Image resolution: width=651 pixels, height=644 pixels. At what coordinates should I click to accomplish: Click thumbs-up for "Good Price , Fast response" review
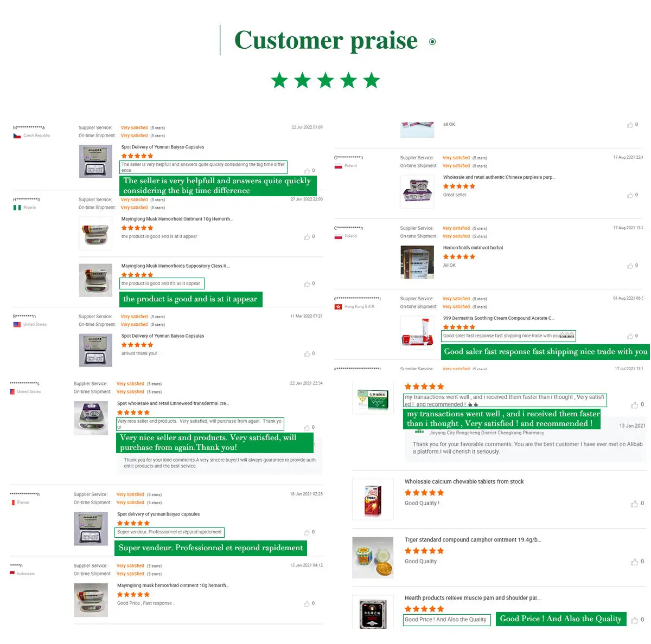(307, 604)
